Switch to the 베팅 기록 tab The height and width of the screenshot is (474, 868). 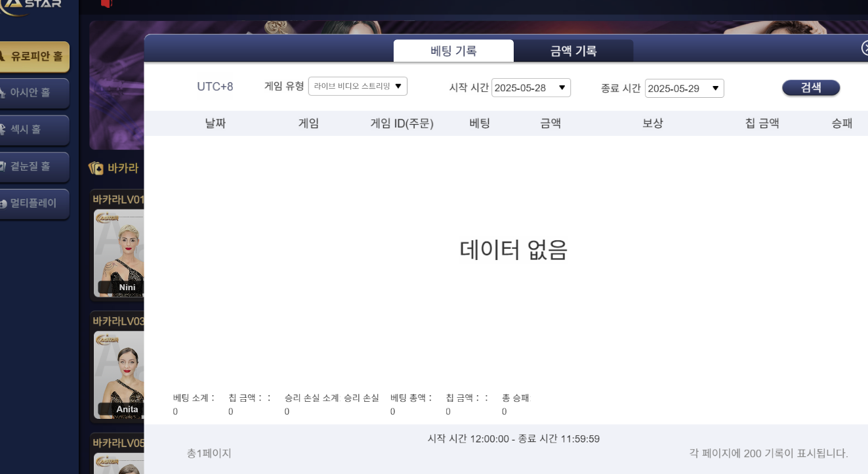453,51
